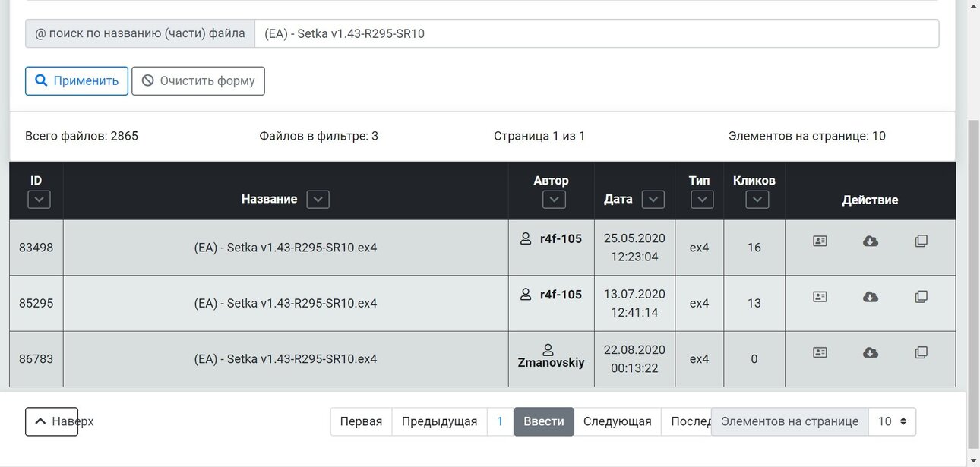Click the Очистить форму button
980x467 pixels.
tap(198, 80)
